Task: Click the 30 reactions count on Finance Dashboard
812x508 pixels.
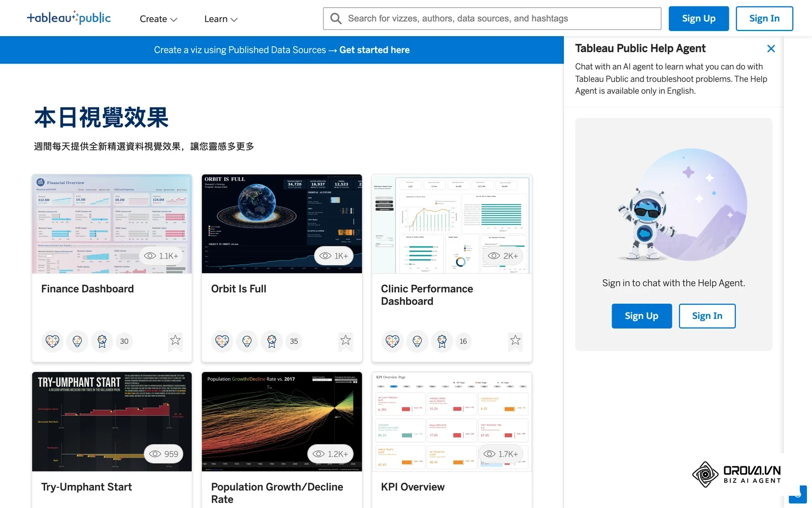Action: click(x=124, y=341)
